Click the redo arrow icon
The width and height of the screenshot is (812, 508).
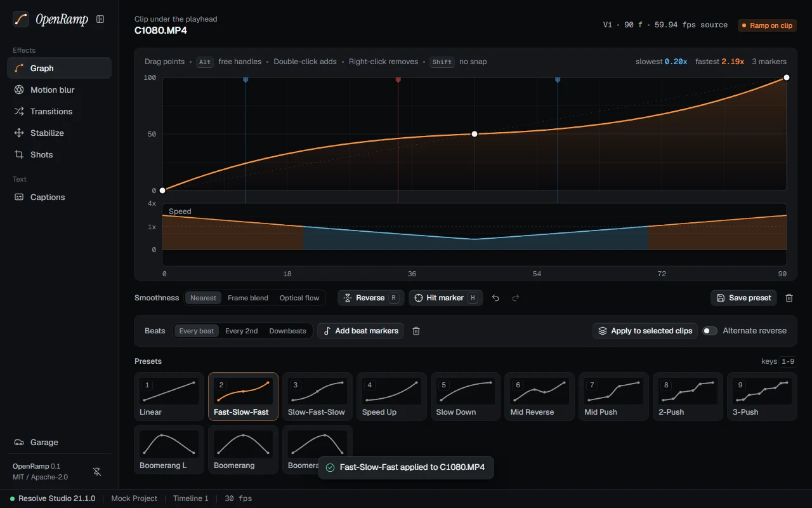point(516,298)
